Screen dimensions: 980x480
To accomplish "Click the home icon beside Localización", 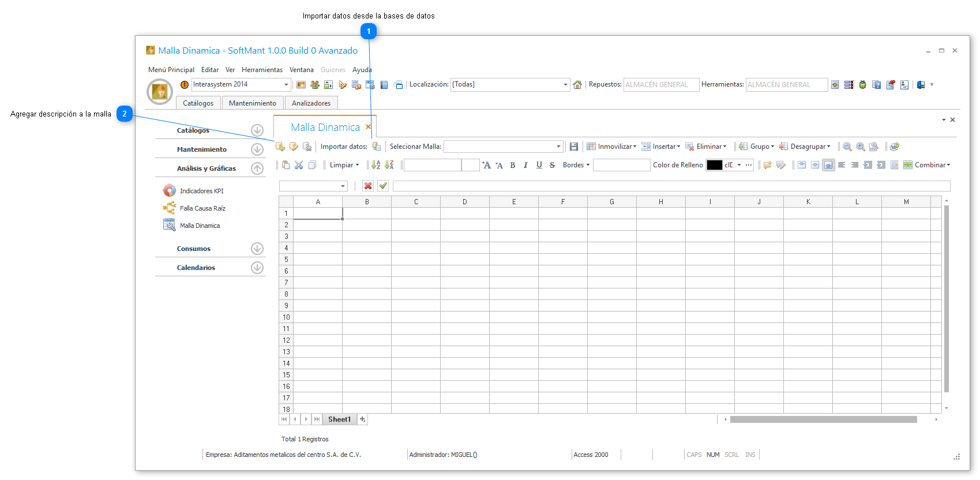I will [x=577, y=85].
